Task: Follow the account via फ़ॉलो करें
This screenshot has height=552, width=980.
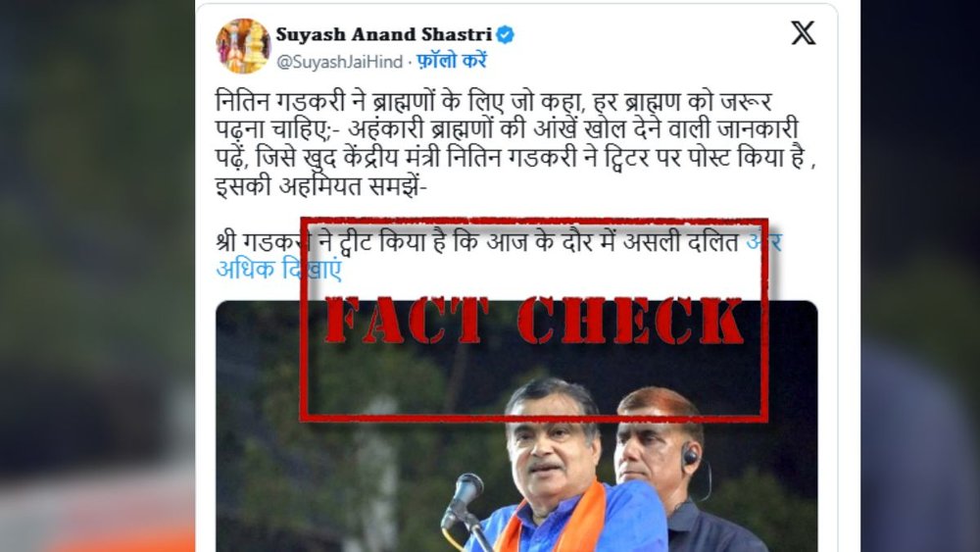Action: 451,61
